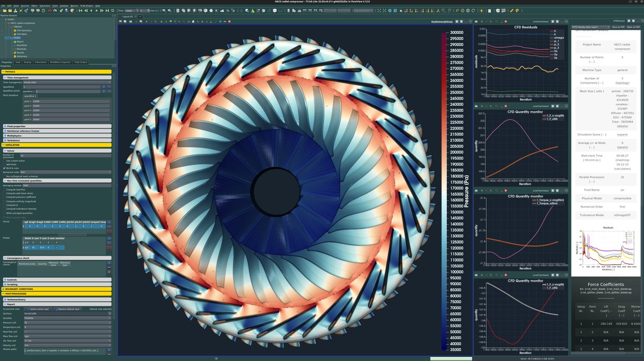Select Residuals item in Pipeline Browser
The width and height of the screenshot is (644, 361).
(21, 49)
